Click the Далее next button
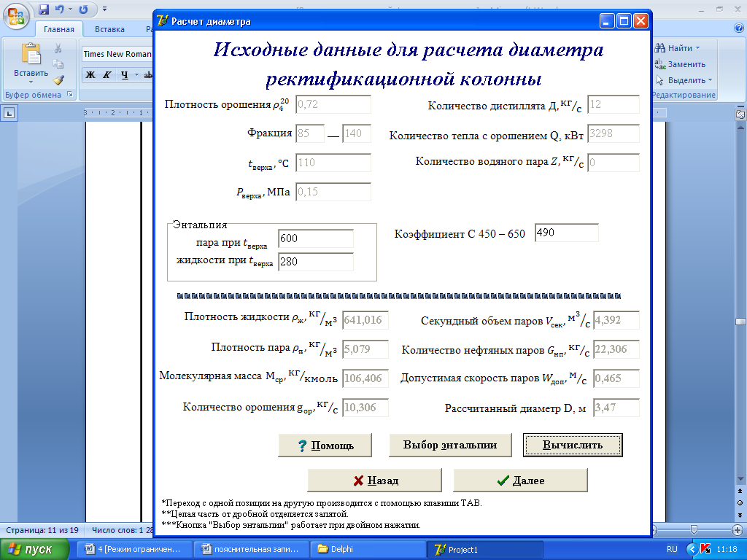This screenshot has height=560, width=747. point(520,481)
